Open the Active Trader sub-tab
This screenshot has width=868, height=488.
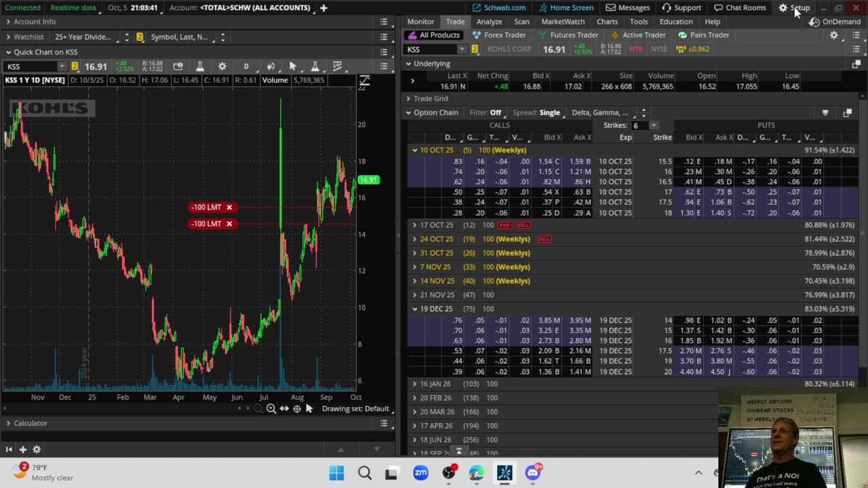639,35
